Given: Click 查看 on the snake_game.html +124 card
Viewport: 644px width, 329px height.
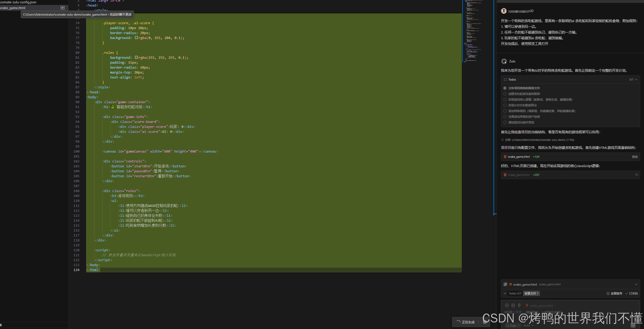Looking at the screenshot, I should pyautogui.click(x=635, y=157).
